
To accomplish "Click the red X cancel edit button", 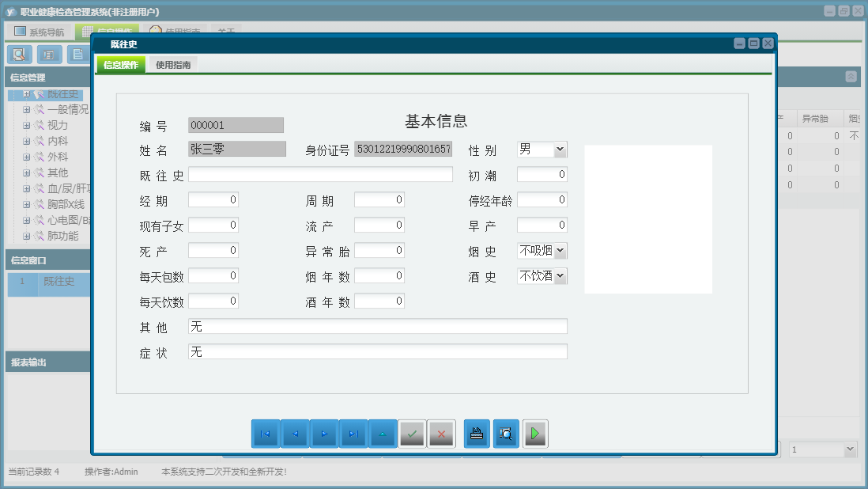I will (x=441, y=434).
